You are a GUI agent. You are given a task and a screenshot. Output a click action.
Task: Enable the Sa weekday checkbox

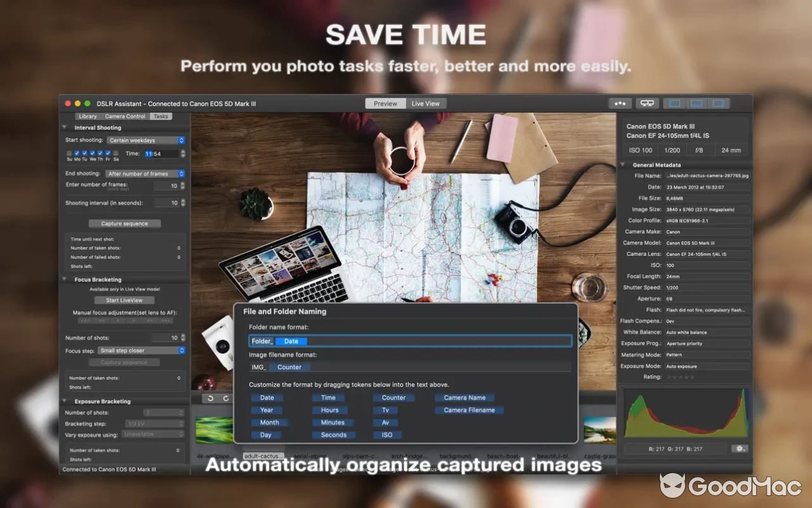click(x=116, y=152)
